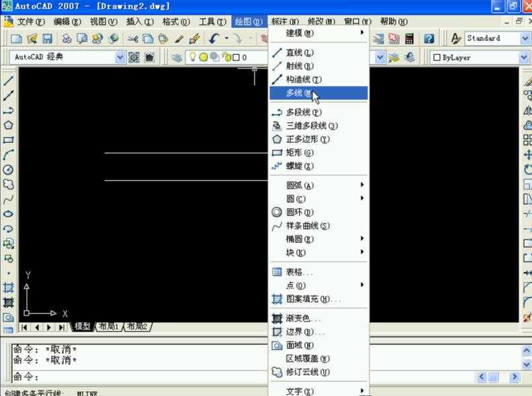This screenshot has height=396, width=532.
Task: Open the undo history dropdown arrow
Action: pos(226,38)
